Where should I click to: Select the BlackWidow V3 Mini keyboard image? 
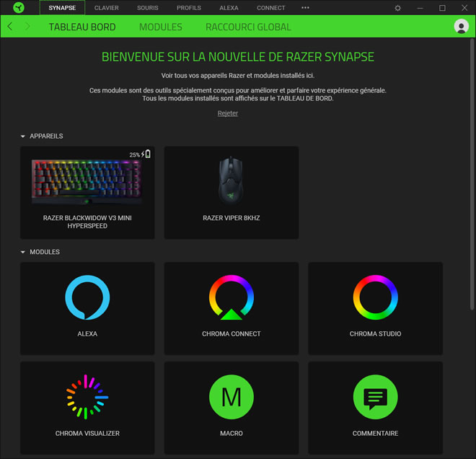pyautogui.click(x=87, y=181)
